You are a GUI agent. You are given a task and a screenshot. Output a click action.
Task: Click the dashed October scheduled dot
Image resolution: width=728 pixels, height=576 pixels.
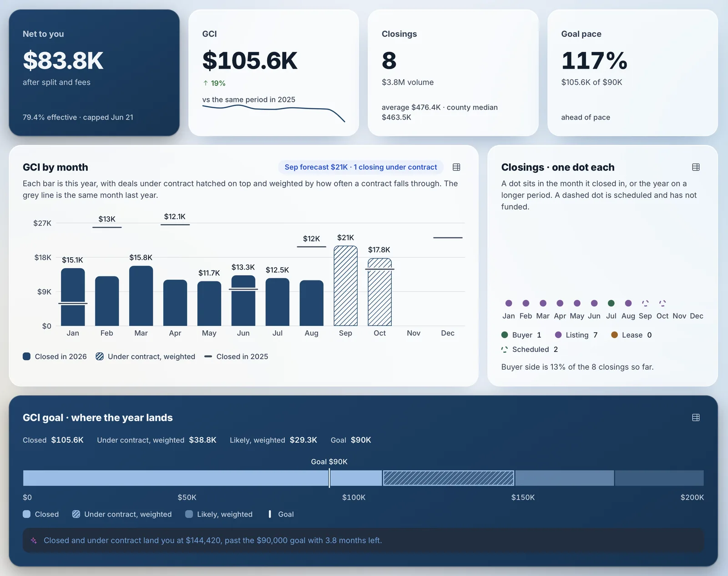coord(662,303)
